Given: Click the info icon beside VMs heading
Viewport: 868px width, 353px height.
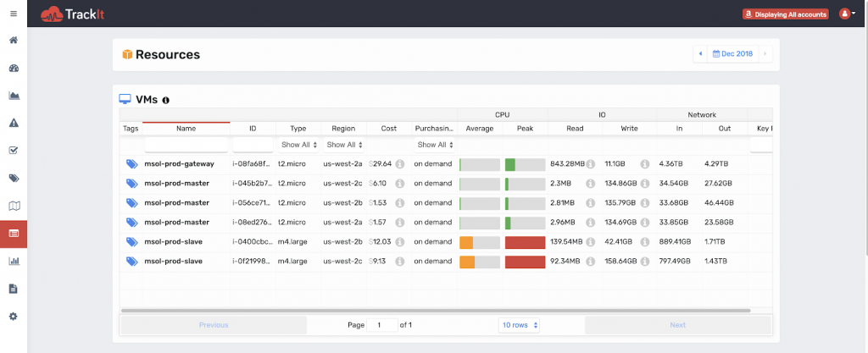Looking at the screenshot, I should coord(165,100).
